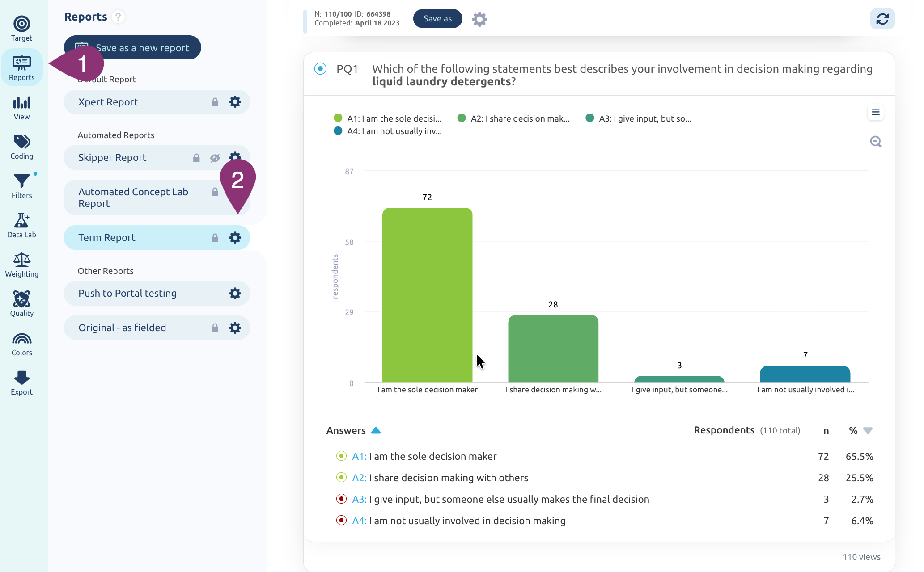924x572 pixels.
Task: Open Push to Portal testing settings gear
Action: (x=235, y=293)
